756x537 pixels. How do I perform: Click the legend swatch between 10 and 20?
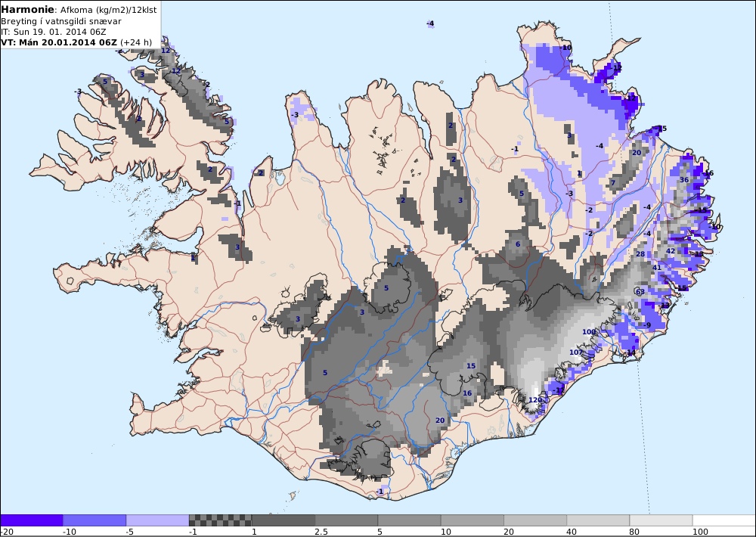(x=472, y=520)
